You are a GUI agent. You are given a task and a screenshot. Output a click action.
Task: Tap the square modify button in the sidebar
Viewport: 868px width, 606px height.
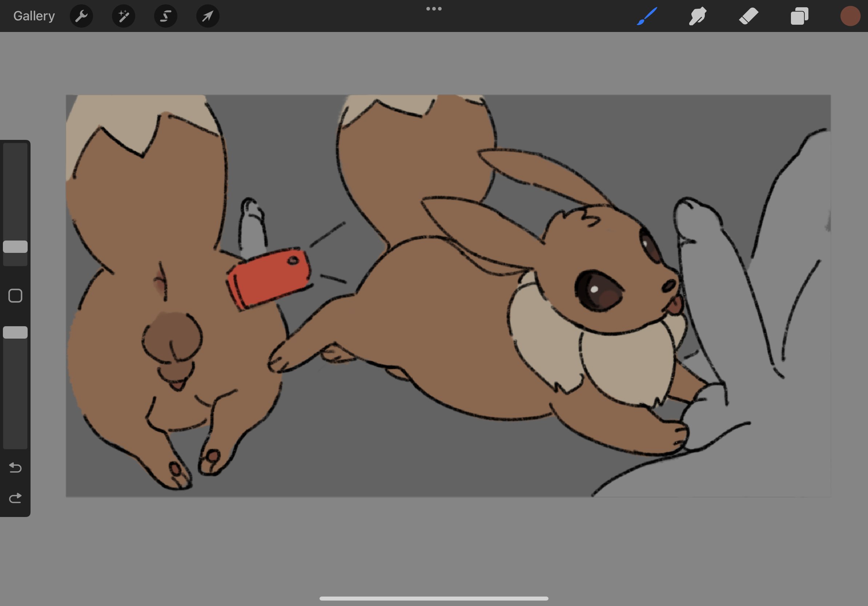tap(15, 296)
